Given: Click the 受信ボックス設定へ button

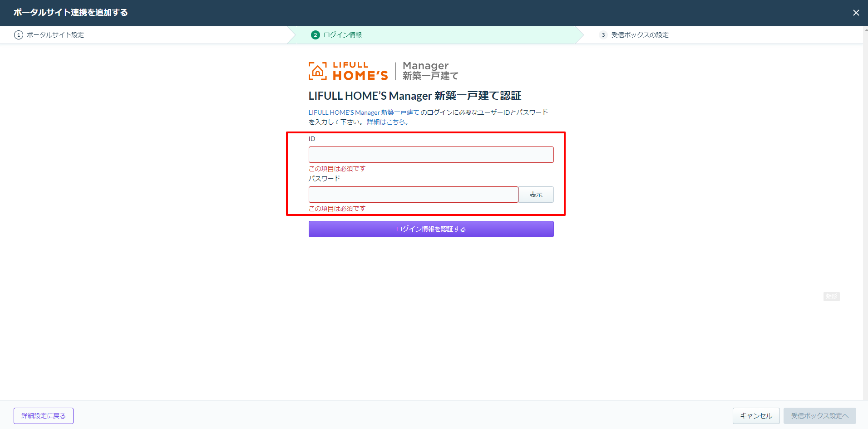Looking at the screenshot, I should click(x=819, y=416).
